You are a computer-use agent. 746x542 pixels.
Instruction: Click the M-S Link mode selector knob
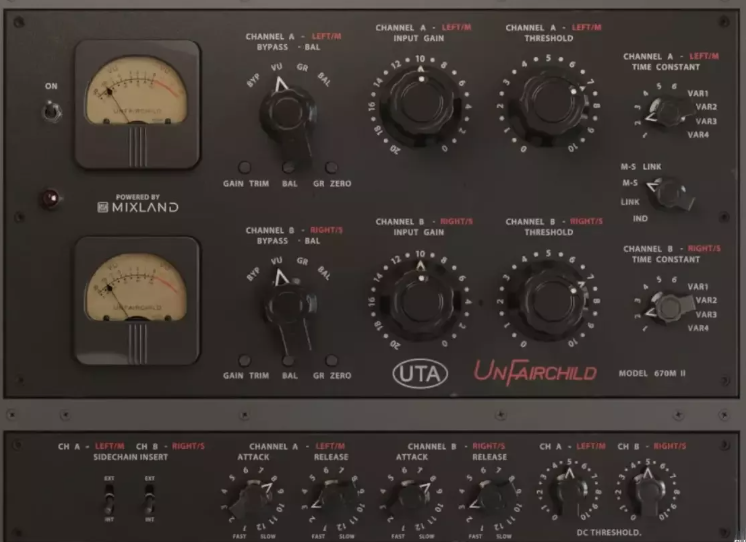tap(672, 193)
